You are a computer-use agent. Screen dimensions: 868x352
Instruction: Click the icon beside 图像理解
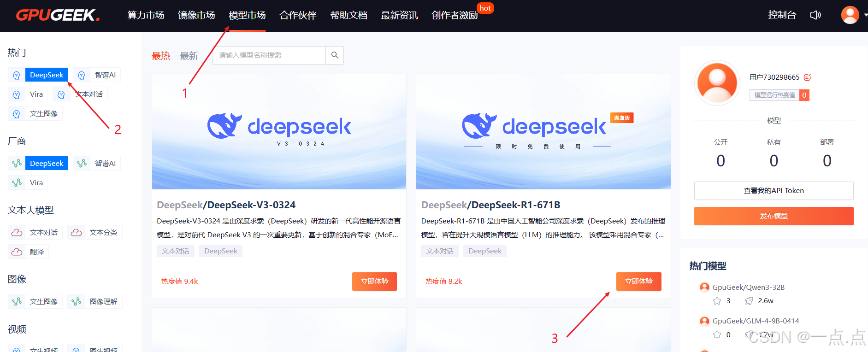tap(76, 301)
